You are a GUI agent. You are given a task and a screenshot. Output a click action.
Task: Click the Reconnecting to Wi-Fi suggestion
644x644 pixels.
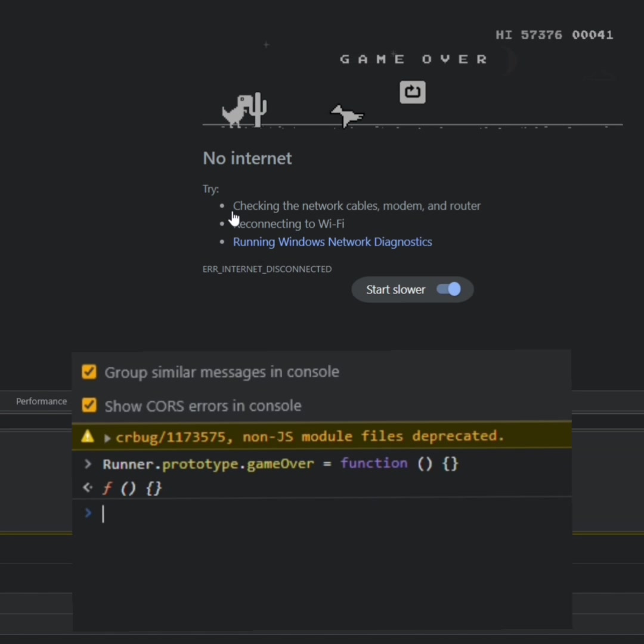click(x=289, y=224)
